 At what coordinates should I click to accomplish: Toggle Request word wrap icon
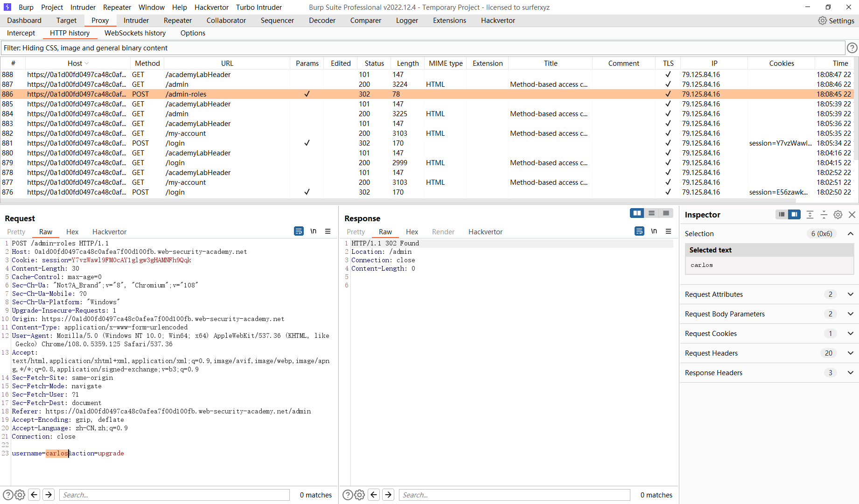(x=299, y=231)
